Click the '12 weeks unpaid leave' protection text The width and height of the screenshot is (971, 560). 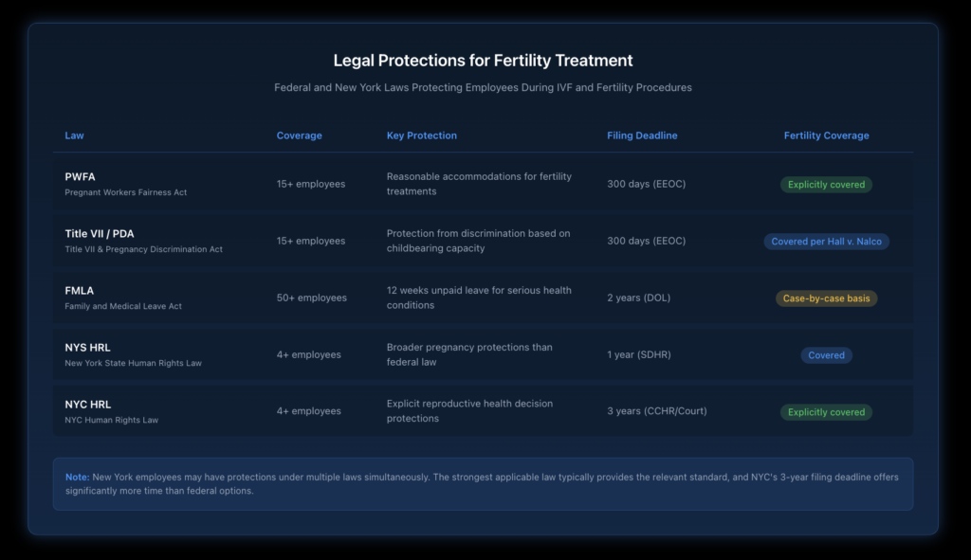tap(479, 298)
